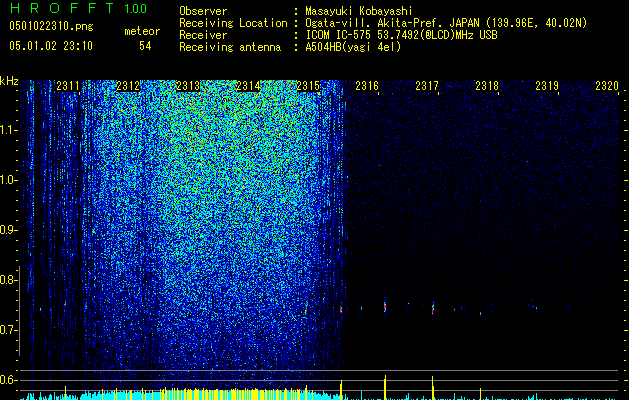Click the 2317 time marker
This screenshot has height=400, width=629.
(427, 86)
